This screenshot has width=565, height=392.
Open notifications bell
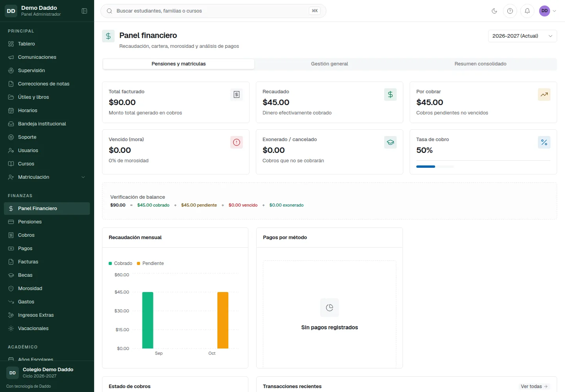pos(527,11)
